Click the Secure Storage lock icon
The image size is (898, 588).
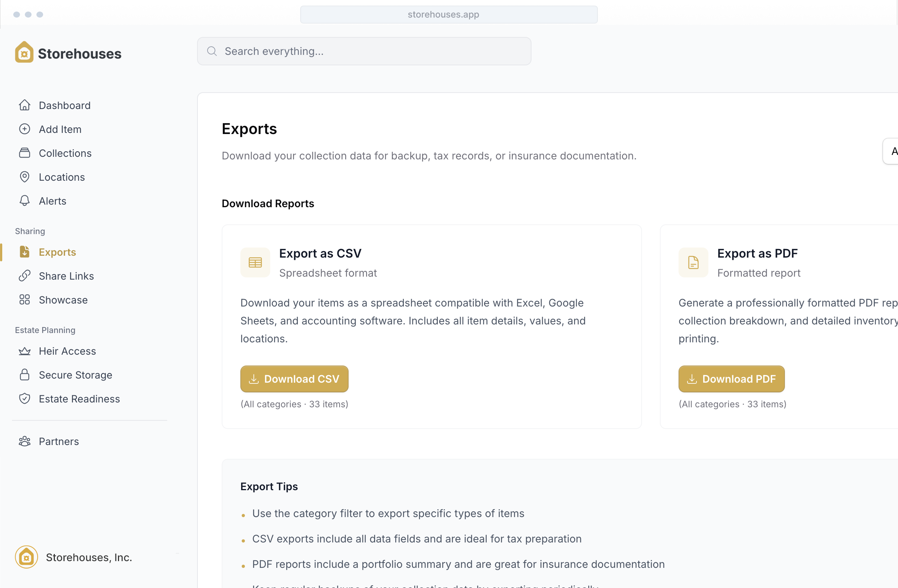tap(25, 375)
